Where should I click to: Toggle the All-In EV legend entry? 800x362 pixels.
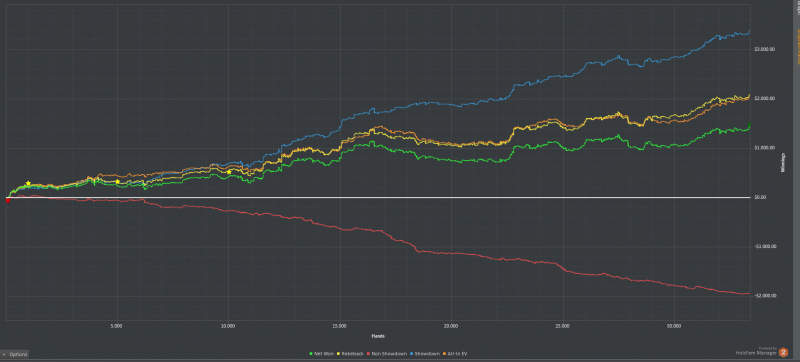click(x=455, y=353)
